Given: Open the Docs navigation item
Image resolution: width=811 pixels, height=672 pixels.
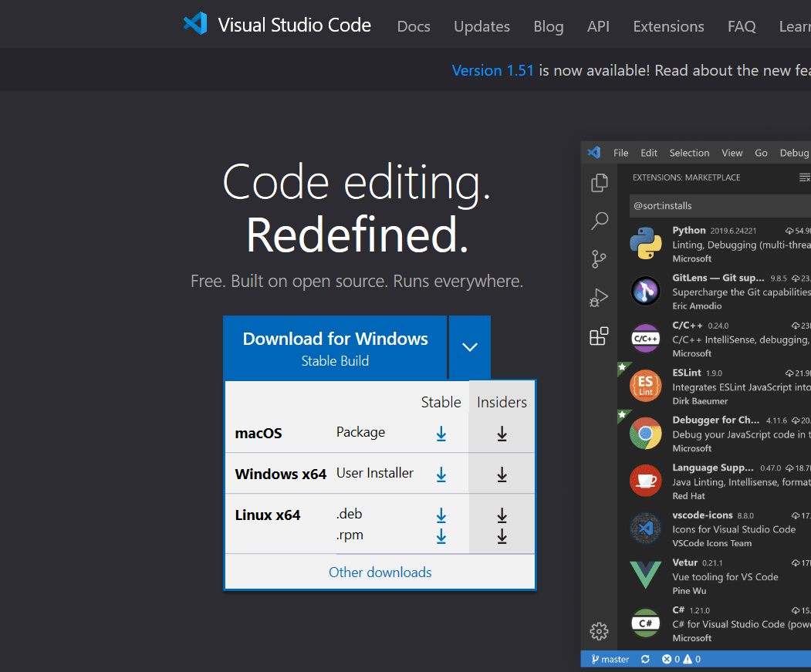Looking at the screenshot, I should (414, 26).
